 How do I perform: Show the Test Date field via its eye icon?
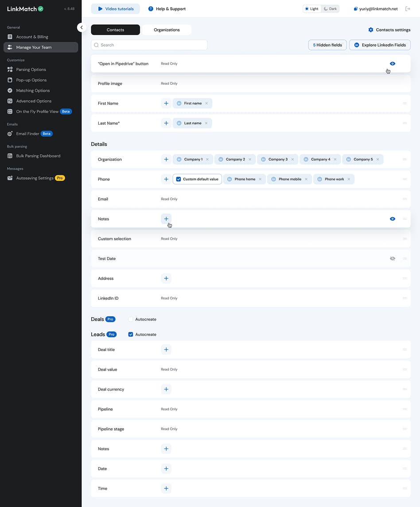click(x=393, y=258)
